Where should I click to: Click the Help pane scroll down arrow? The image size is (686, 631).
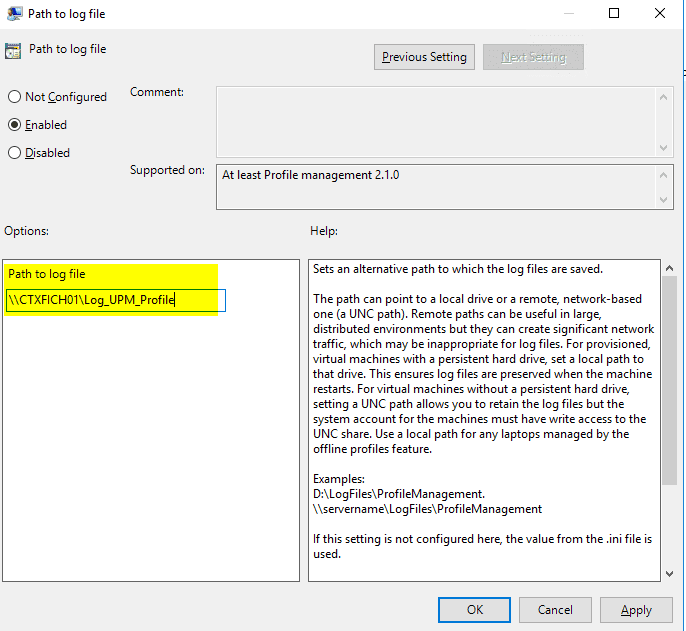(x=669, y=574)
